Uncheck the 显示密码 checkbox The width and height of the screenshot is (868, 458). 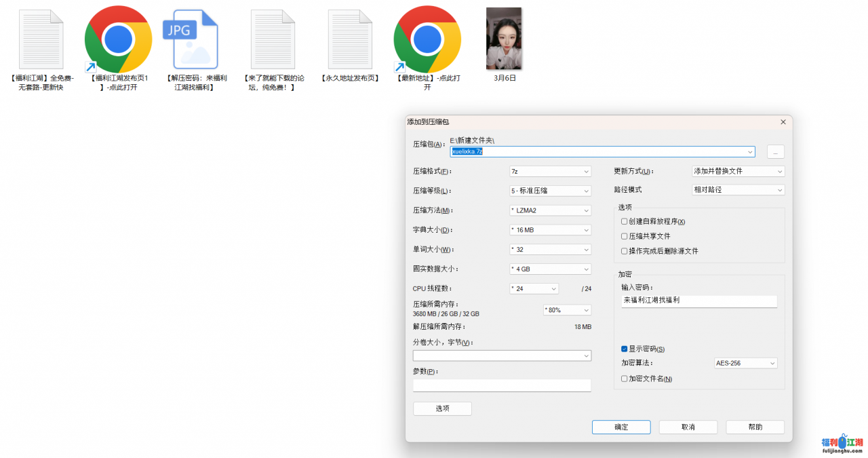pos(625,349)
